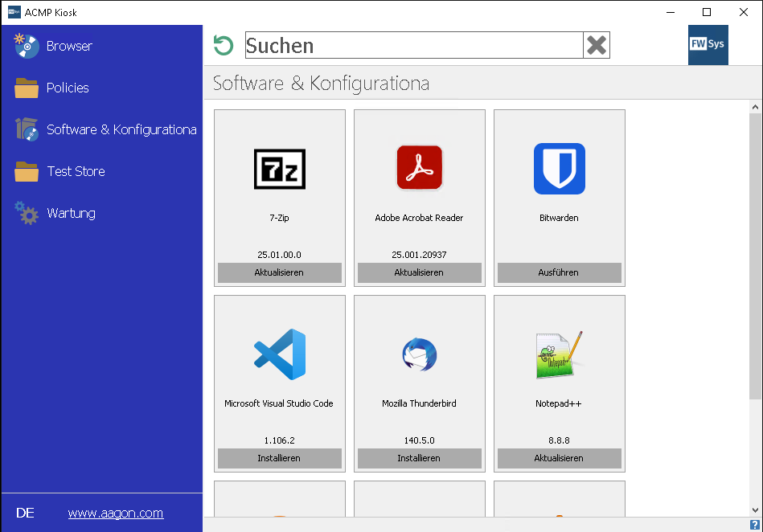Clear search with the X icon
The height and width of the screenshot is (532, 763).
point(597,46)
